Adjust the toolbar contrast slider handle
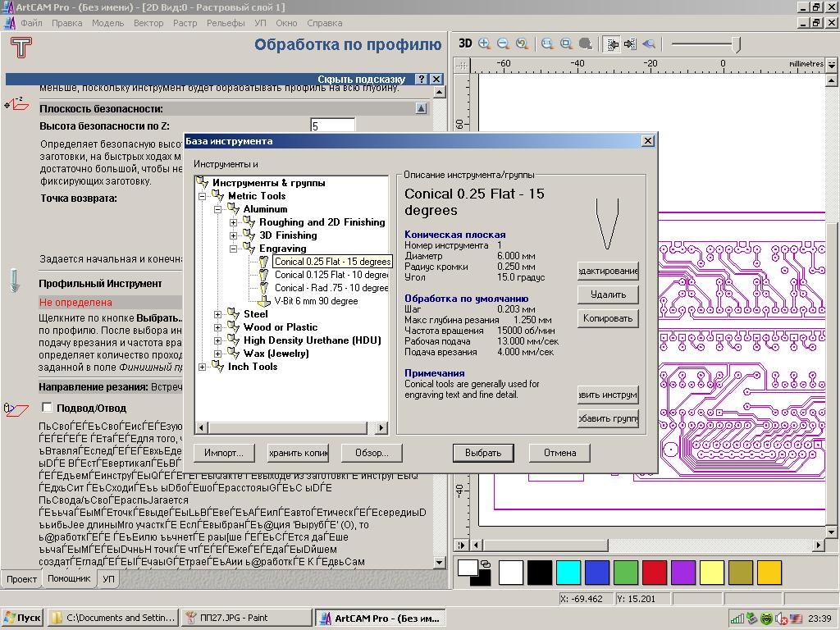The height and width of the screenshot is (630, 840). point(737,44)
